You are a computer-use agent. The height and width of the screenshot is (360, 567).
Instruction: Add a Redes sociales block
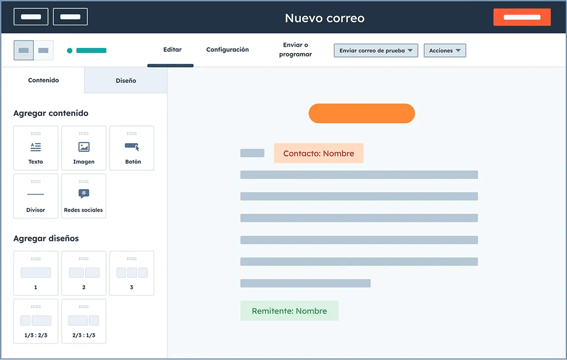tap(84, 196)
